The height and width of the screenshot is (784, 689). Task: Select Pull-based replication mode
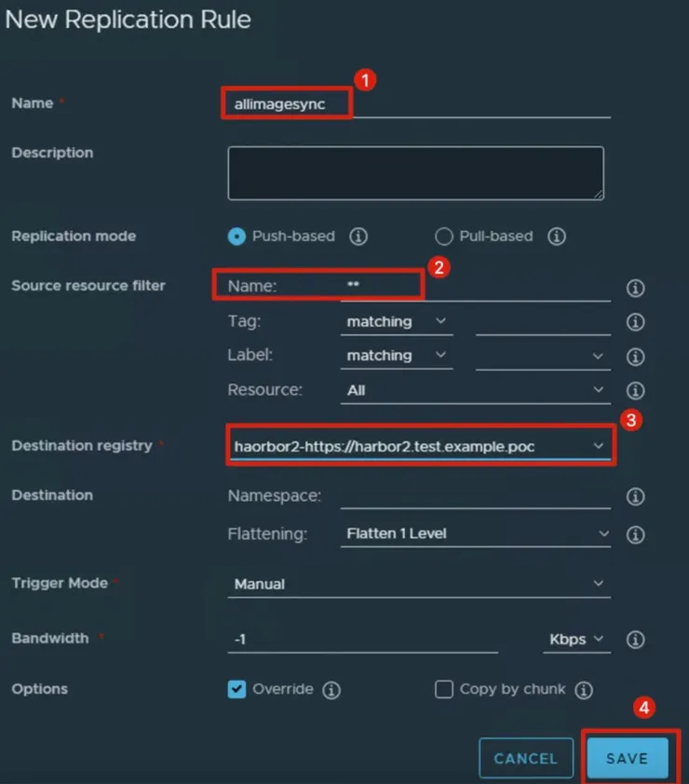point(443,236)
